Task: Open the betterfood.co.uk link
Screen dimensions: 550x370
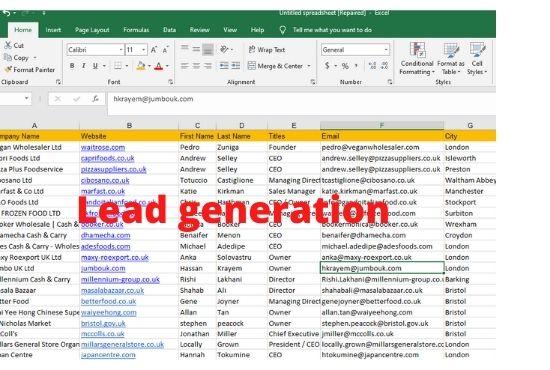Action: coord(108,301)
